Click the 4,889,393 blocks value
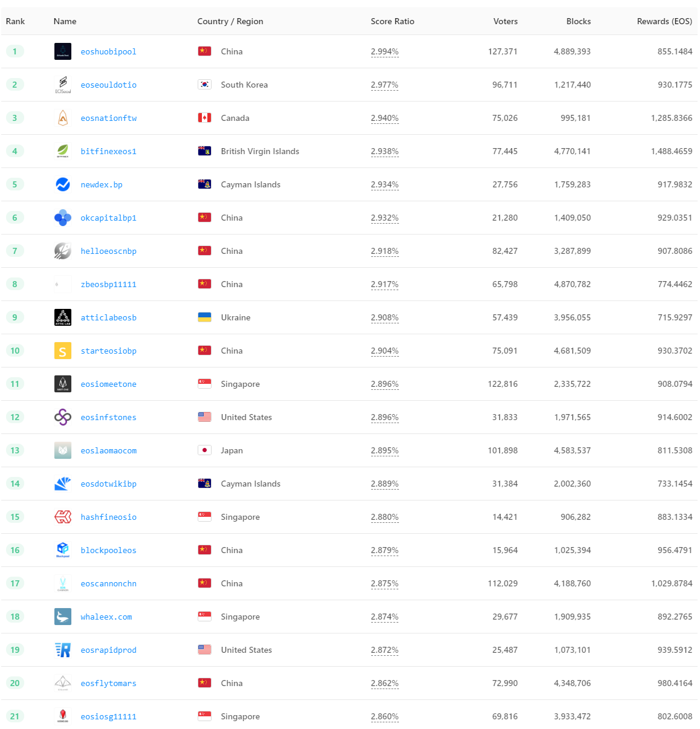This screenshot has width=700, height=729. click(x=572, y=51)
